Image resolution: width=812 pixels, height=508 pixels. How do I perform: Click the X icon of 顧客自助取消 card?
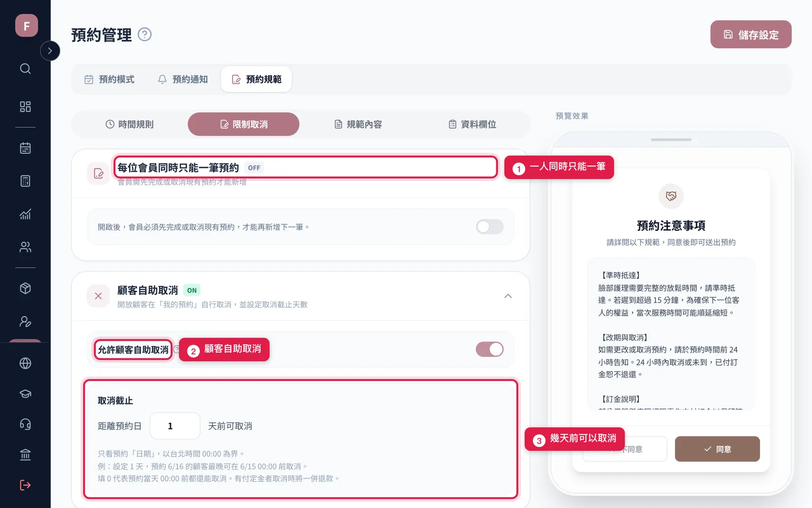(x=98, y=296)
